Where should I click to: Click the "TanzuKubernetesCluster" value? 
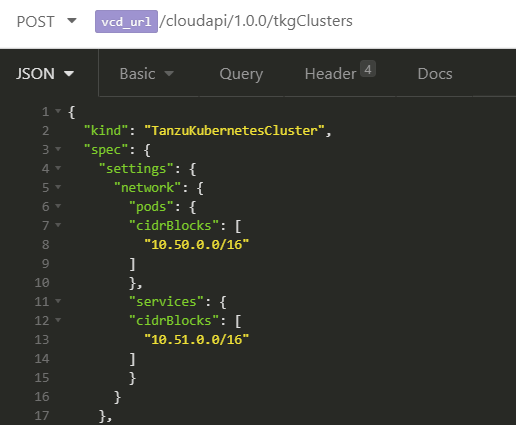click(x=234, y=130)
